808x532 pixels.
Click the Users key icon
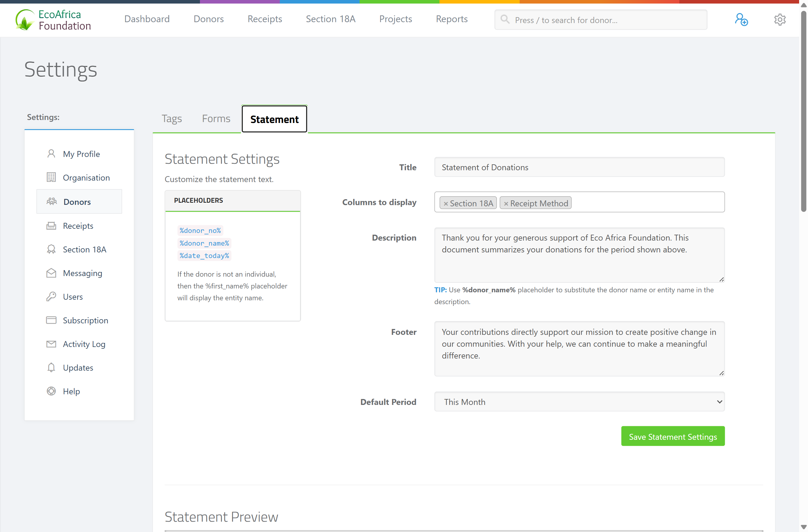[x=51, y=296]
